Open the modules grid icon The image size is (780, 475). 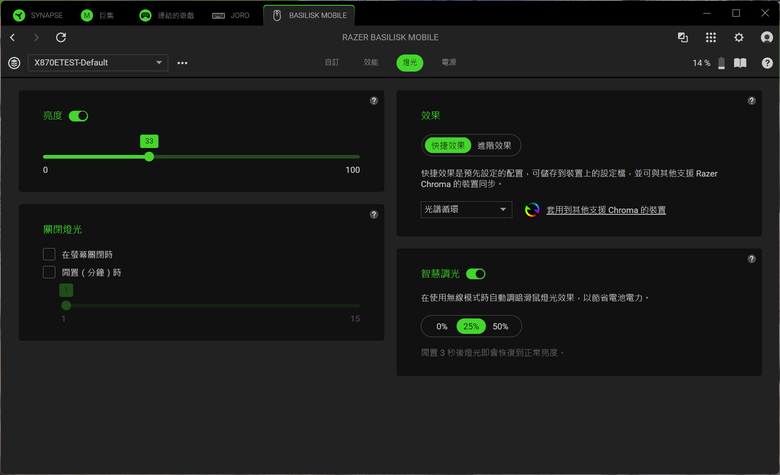[x=711, y=37]
